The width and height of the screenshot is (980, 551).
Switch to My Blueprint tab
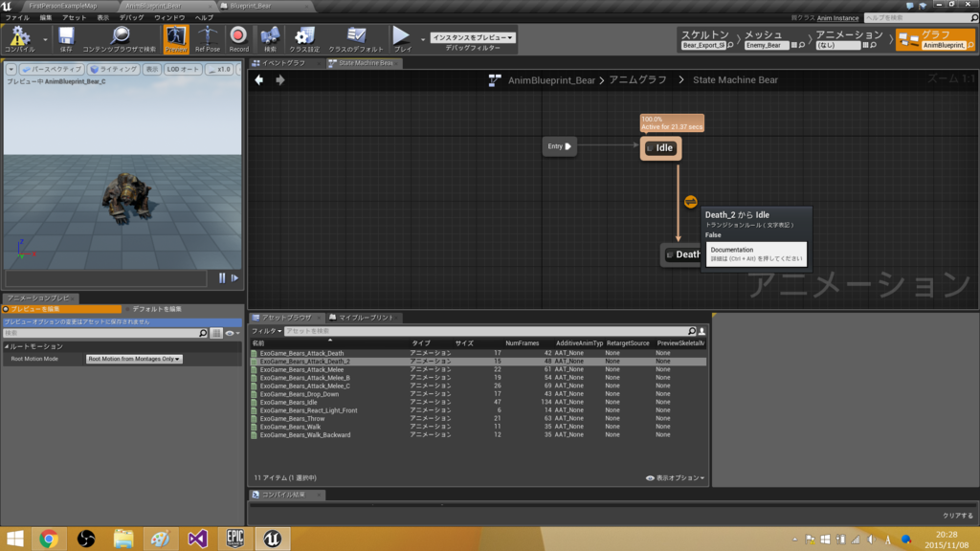(363, 318)
